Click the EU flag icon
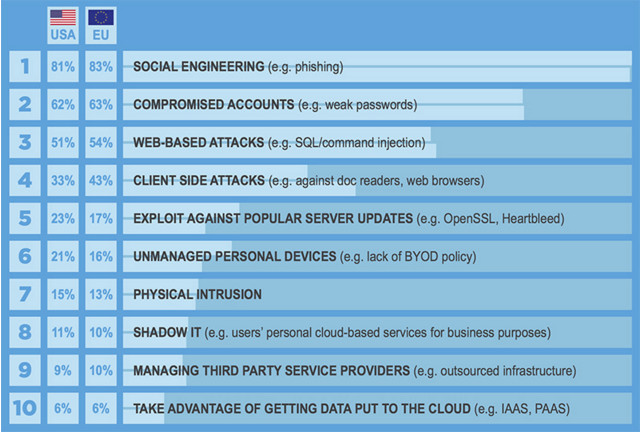The width and height of the screenshot is (640, 432). pos(101,18)
